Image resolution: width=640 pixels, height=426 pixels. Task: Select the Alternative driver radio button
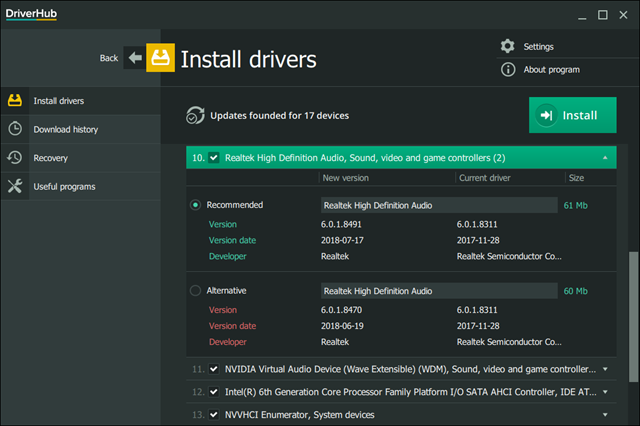(x=195, y=291)
